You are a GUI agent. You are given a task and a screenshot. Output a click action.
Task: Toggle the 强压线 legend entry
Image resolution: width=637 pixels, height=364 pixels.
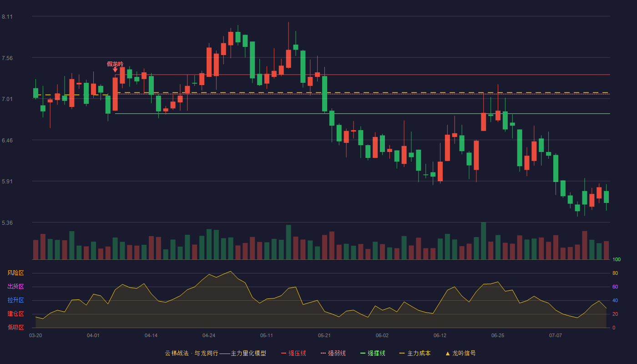pyautogui.click(x=293, y=353)
